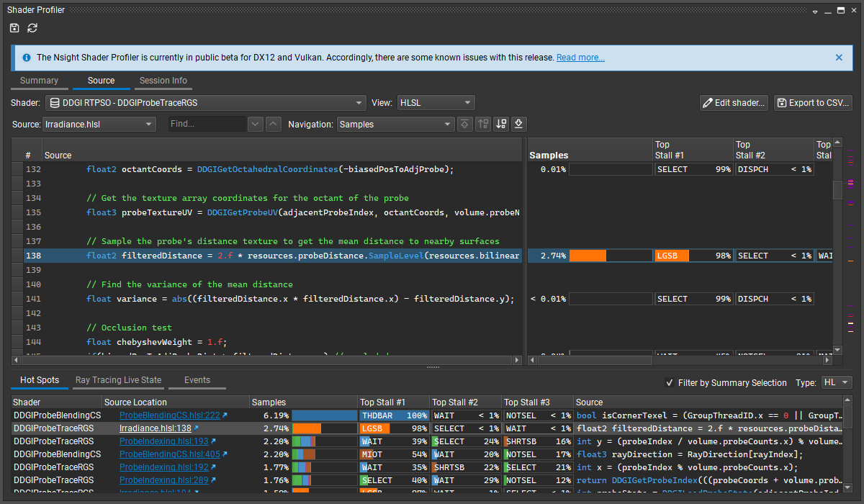The width and height of the screenshot is (864, 504).
Task: Follow the Read more link in the banner
Action: tap(580, 57)
